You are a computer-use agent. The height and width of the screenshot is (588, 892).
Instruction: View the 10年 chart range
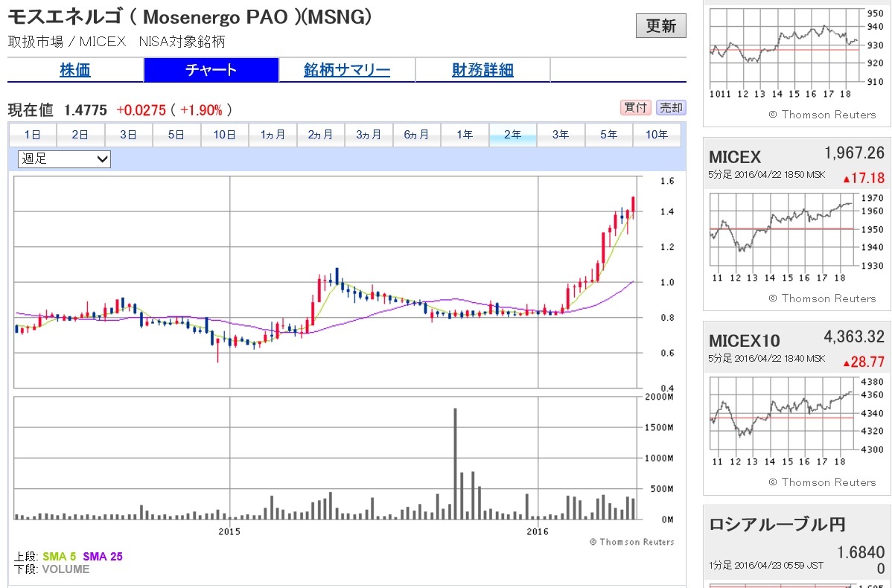click(657, 135)
